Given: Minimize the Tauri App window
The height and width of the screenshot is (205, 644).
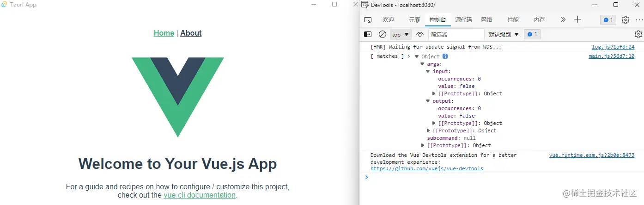Looking at the screenshot, I should pyautogui.click(x=314, y=5).
